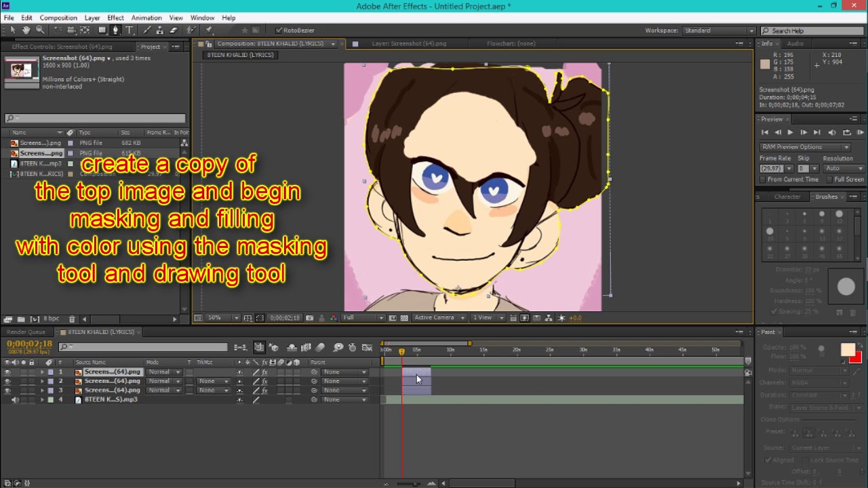
Task: Click the Info panel color sample swatch
Action: pyautogui.click(x=765, y=64)
